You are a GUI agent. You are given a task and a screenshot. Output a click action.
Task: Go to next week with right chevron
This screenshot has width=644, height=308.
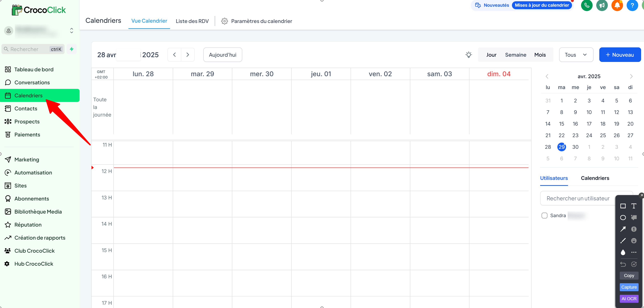188,55
